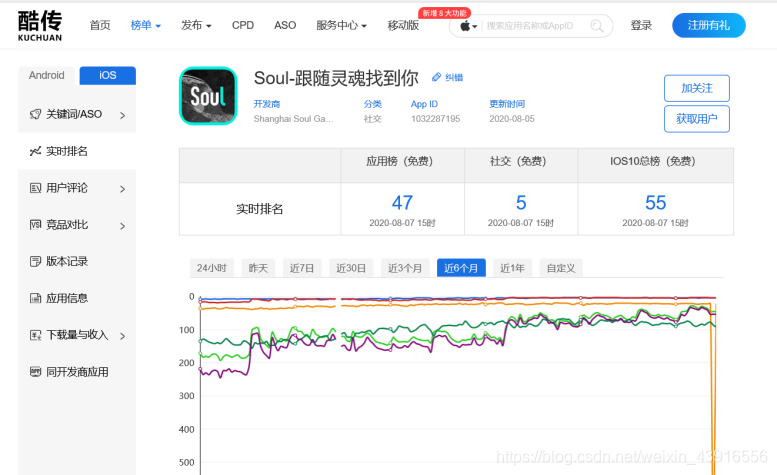The image size is (777, 475).
Task: Open the 榜单 dropdown menu
Action: coord(146,25)
